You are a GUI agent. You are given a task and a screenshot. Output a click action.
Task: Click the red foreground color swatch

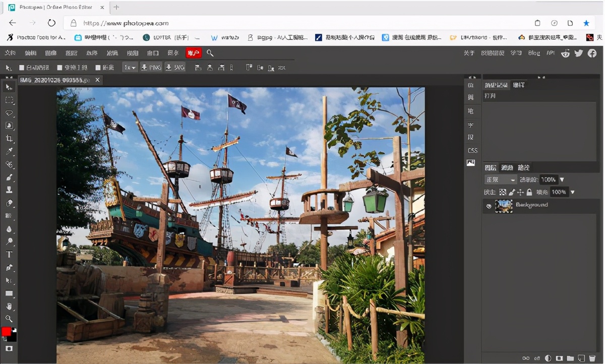(x=6, y=332)
